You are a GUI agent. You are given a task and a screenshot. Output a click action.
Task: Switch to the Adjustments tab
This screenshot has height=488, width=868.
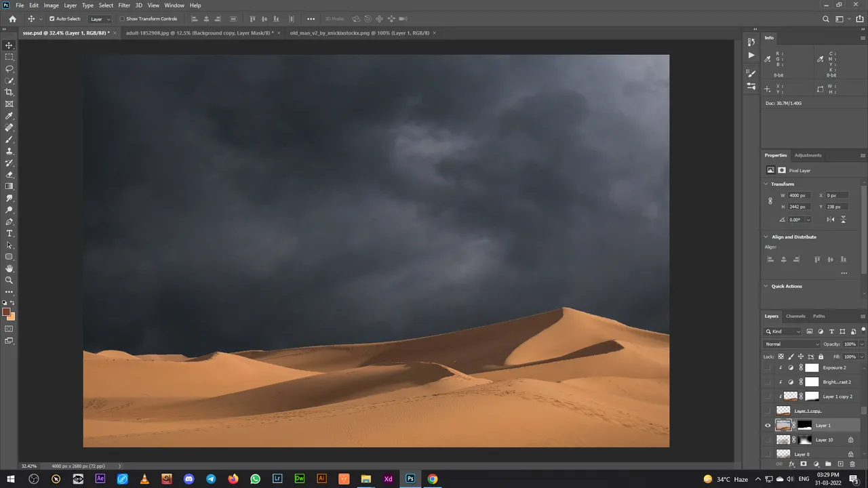(x=808, y=155)
